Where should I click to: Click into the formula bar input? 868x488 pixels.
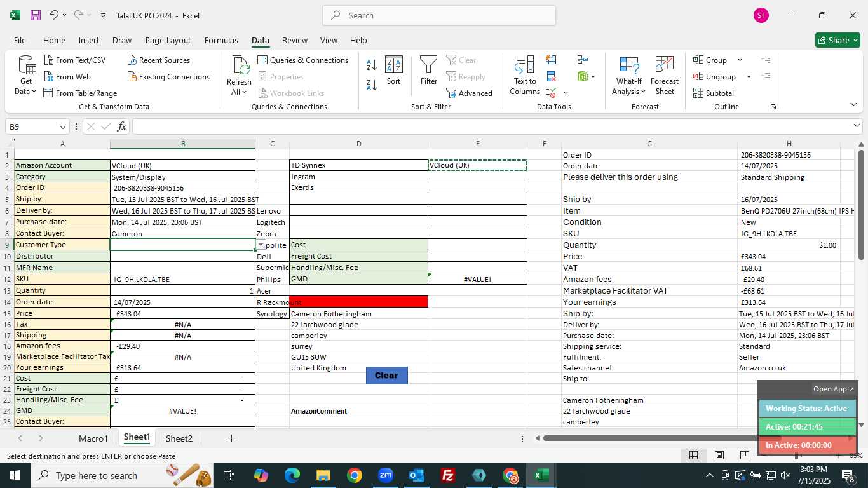pyautogui.click(x=489, y=126)
